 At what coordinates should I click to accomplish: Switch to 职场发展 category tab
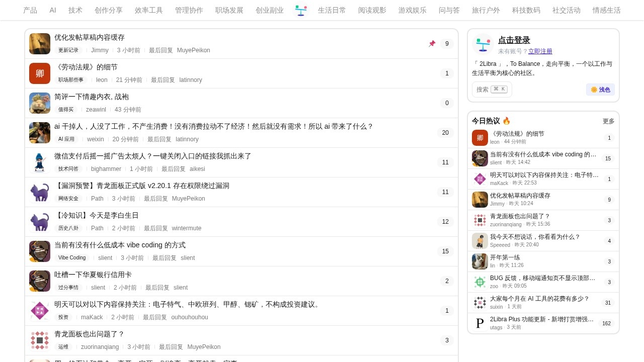coord(229,10)
